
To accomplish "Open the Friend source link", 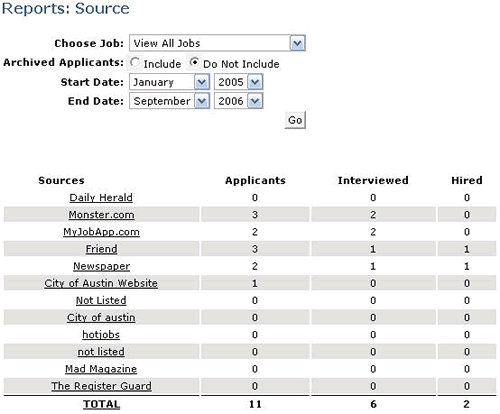I will 101,249.
